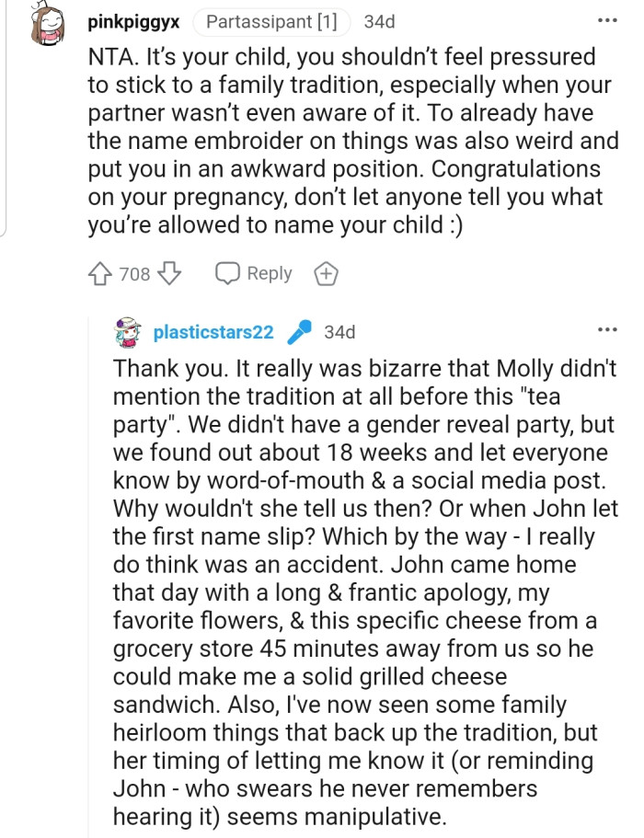Click the 708 vote score
The width and height of the screenshot is (644, 838).
pyautogui.click(x=135, y=273)
